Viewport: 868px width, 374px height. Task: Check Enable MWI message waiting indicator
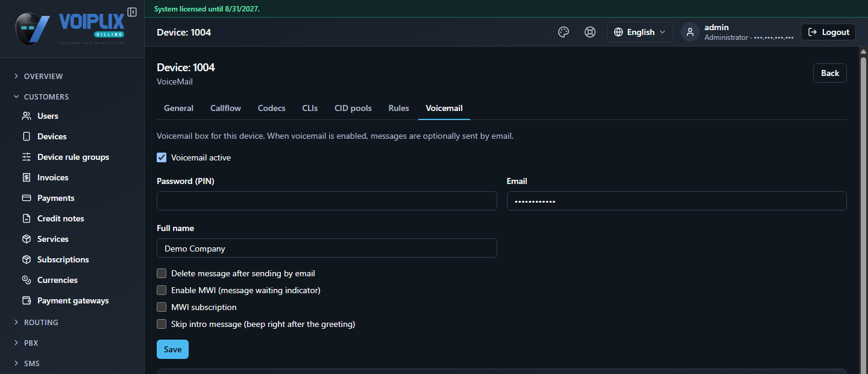click(162, 290)
